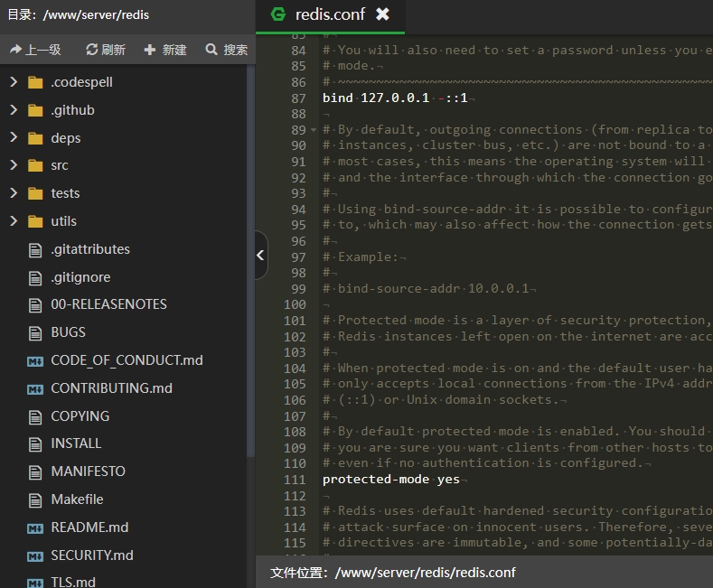The image size is (713, 588).
Task: Click the src folder icon
Action: pos(35,166)
